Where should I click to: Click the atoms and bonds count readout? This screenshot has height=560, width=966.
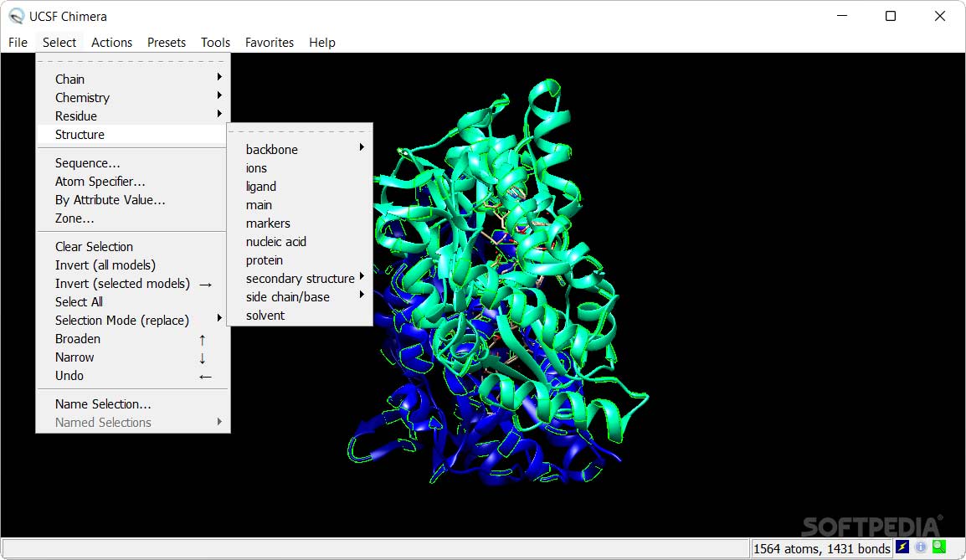pos(822,548)
